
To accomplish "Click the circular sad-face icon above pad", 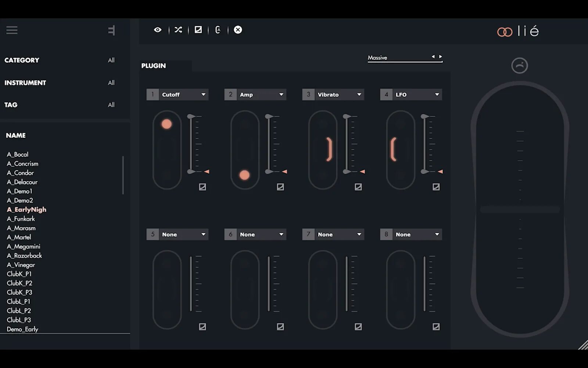I will tap(520, 66).
